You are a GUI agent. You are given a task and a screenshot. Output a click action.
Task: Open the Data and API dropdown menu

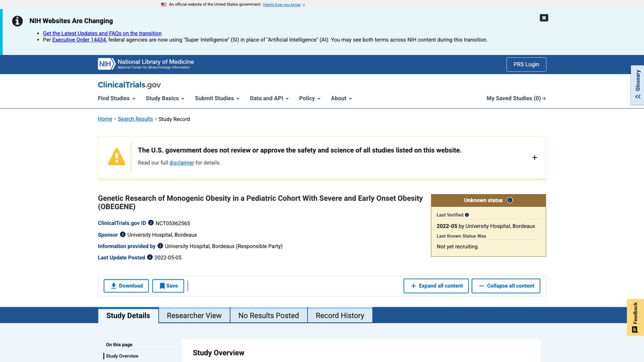pyautogui.click(x=269, y=98)
